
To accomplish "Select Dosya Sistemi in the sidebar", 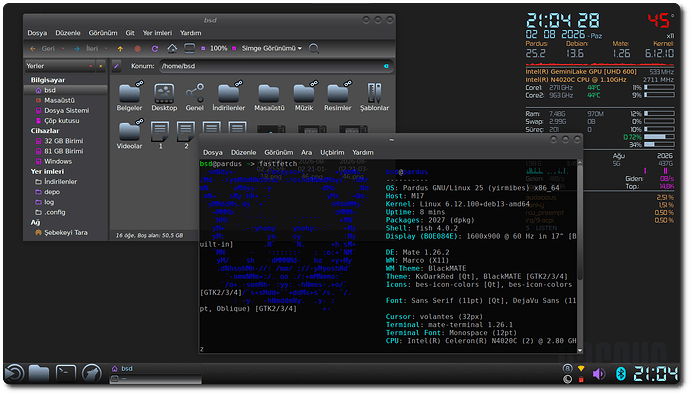I will coord(66,110).
